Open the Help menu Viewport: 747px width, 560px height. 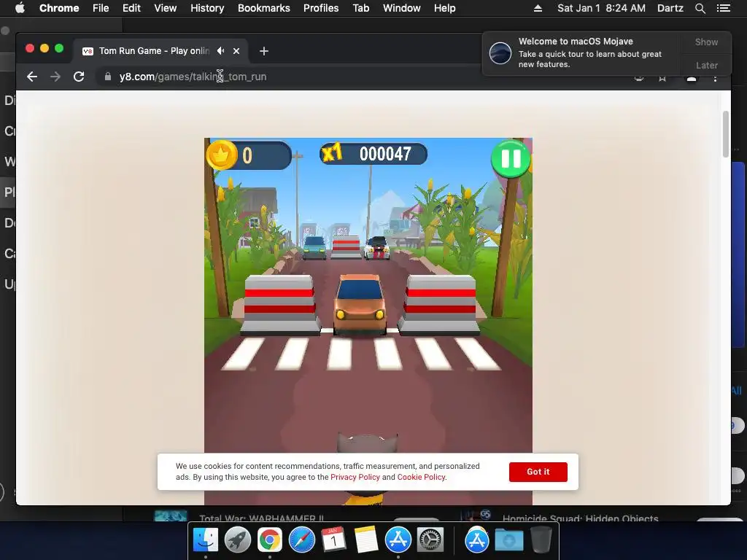pos(444,8)
